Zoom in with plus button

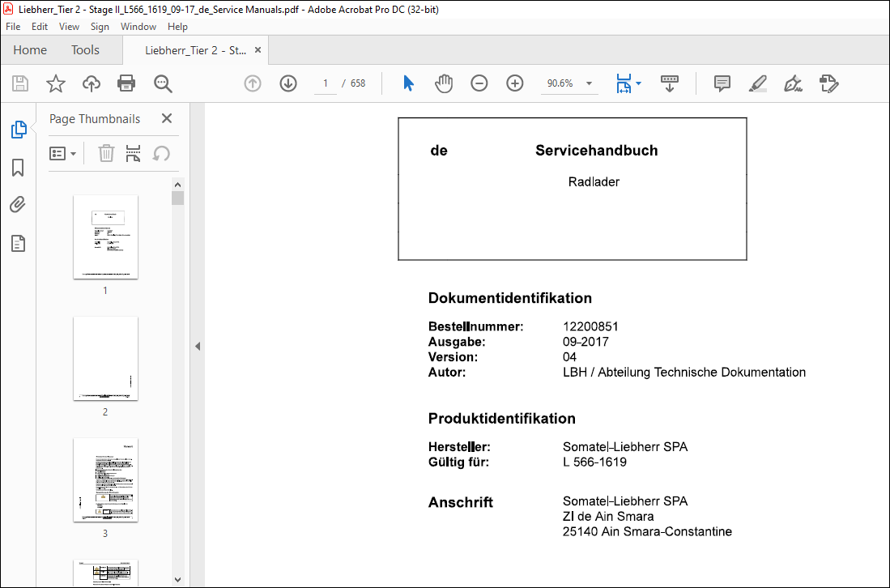pos(515,83)
